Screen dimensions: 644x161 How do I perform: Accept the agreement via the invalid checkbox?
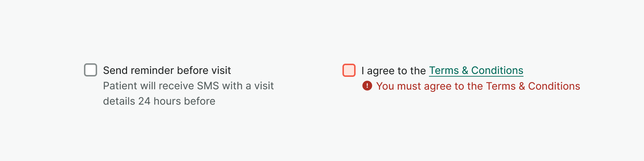click(349, 70)
